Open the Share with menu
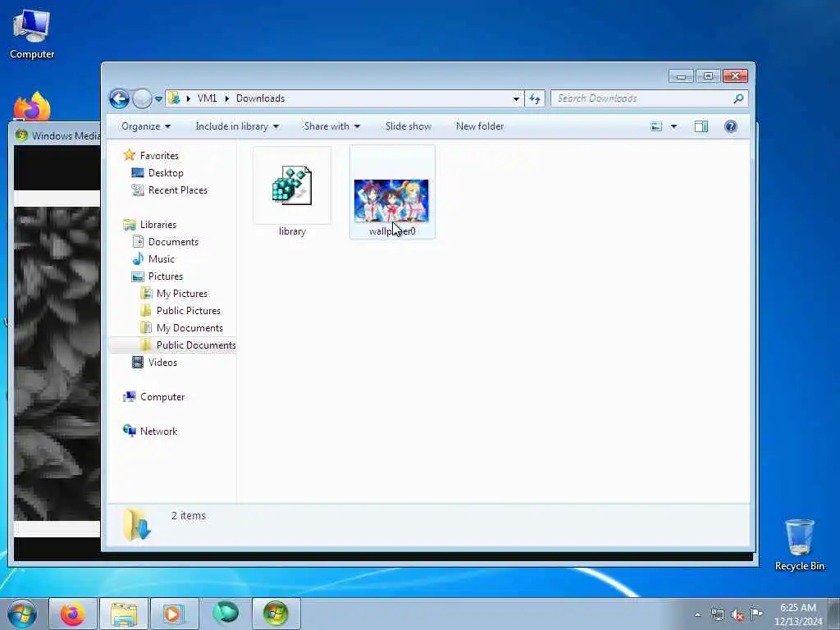 click(x=331, y=126)
